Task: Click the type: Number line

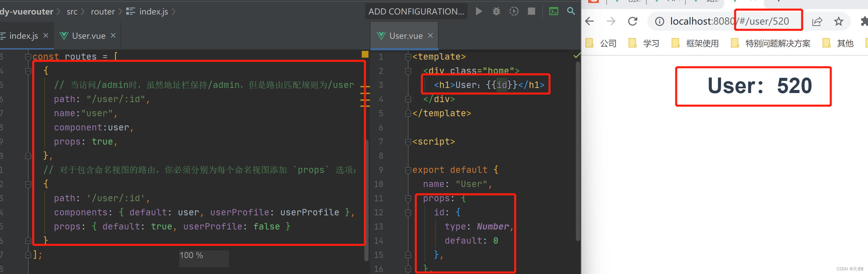Action: point(479,227)
